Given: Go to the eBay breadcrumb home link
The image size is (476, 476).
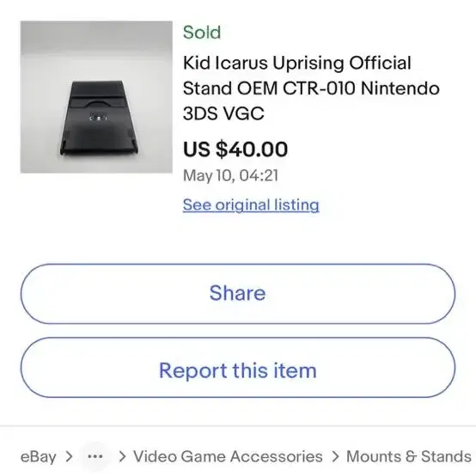Looking at the screenshot, I should click(x=39, y=456).
